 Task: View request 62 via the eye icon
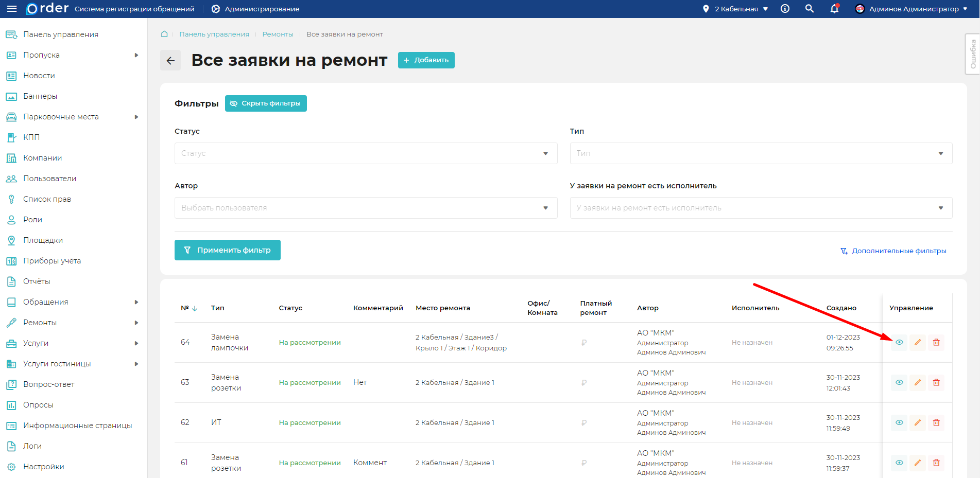tap(899, 422)
